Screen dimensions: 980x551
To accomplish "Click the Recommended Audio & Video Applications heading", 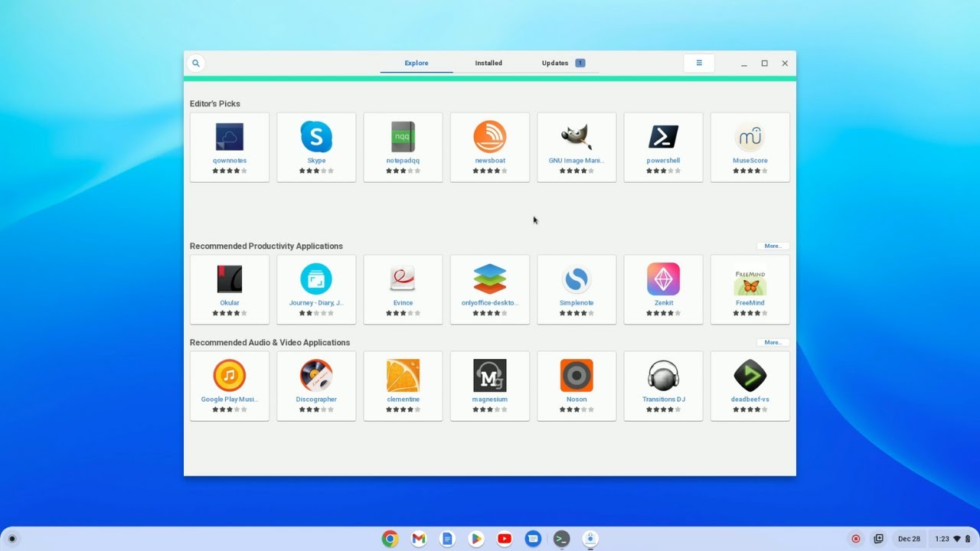I will [270, 343].
